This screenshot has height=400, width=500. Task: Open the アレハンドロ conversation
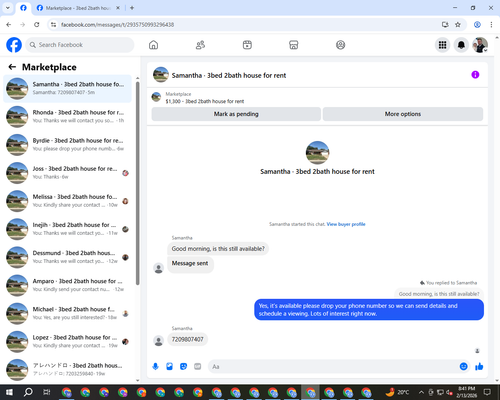coord(67,369)
